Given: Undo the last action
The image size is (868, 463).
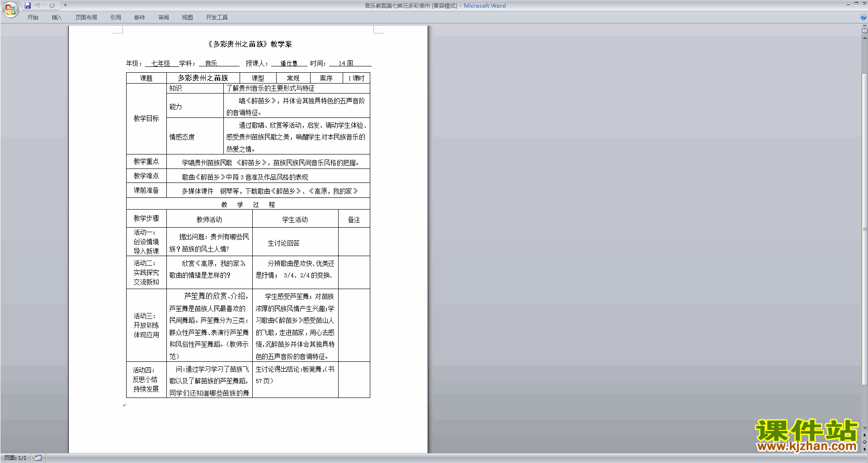Looking at the screenshot, I should point(37,5).
